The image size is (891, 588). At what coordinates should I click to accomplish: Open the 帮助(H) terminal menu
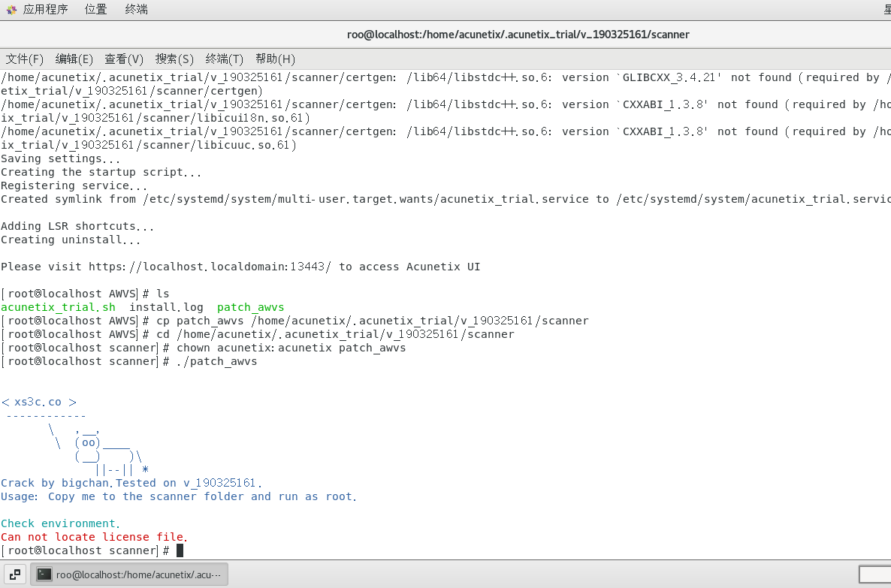click(x=275, y=59)
